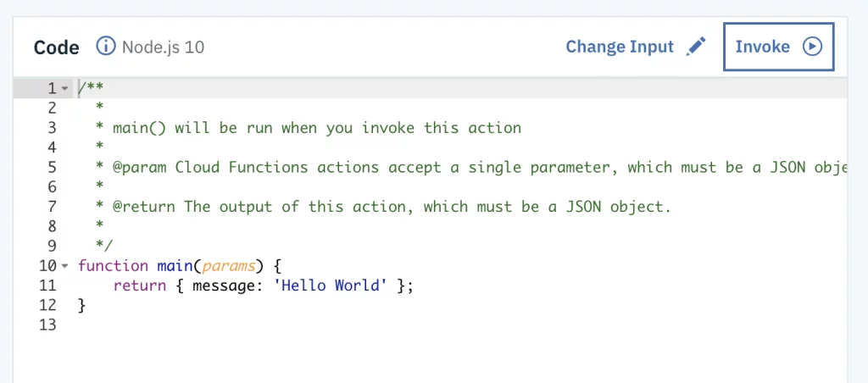The height and width of the screenshot is (383, 868).
Task: Click the 'Node.js 10' runtime label
Action: point(164,47)
